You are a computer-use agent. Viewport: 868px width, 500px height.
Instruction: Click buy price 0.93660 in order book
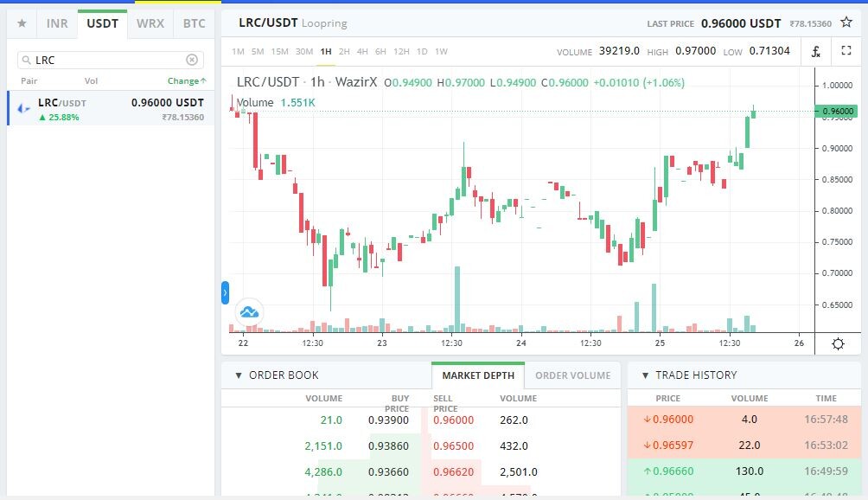pos(388,472)
